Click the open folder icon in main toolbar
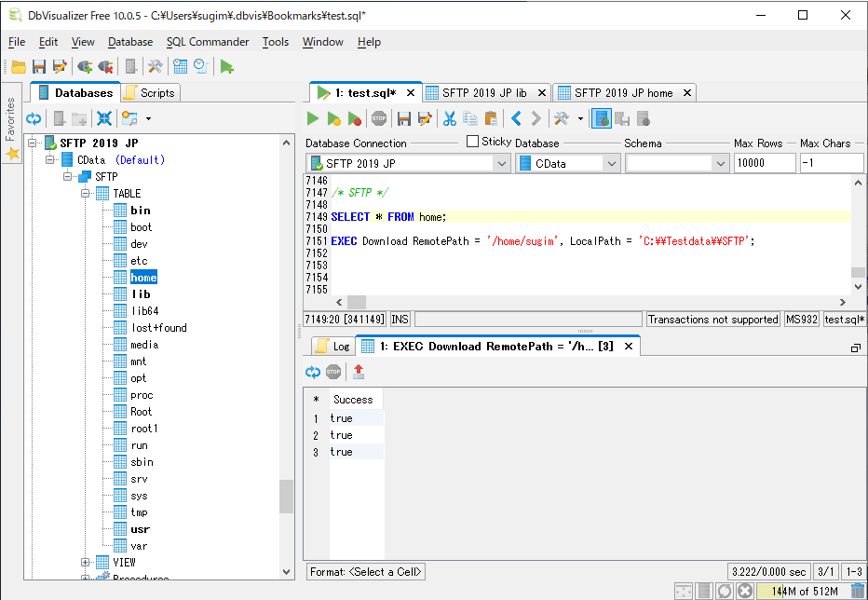The image size is (868, 600). (19, 66)
